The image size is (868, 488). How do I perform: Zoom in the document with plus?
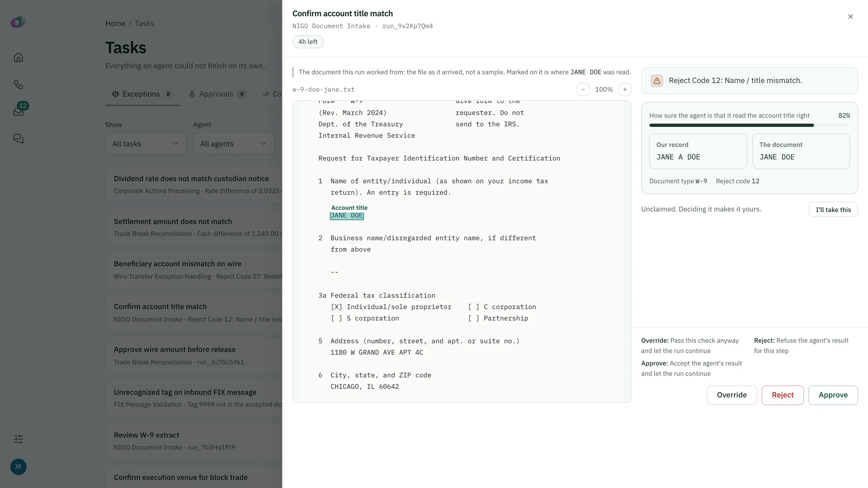tap(625, 90)
